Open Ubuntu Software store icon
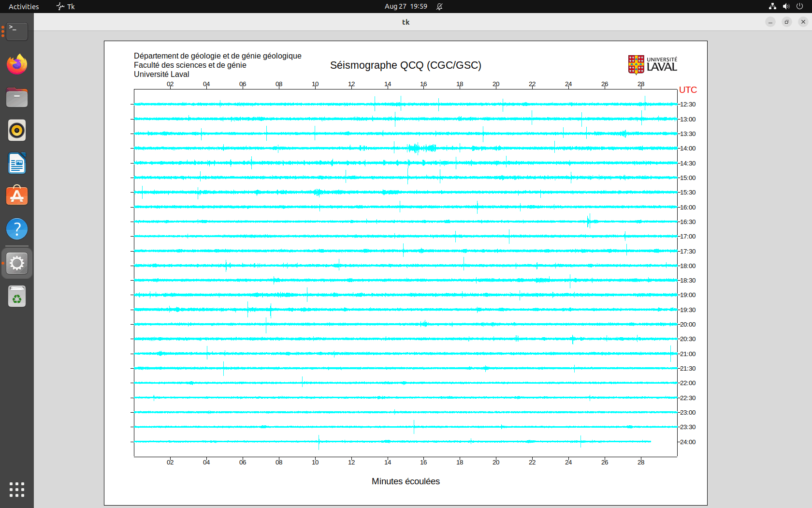The image size is (812, 508). tap(17, 196)
